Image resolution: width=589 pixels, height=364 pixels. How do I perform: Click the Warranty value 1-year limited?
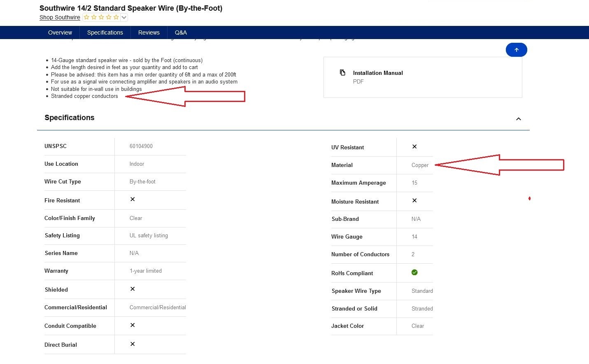click(146, 271)
